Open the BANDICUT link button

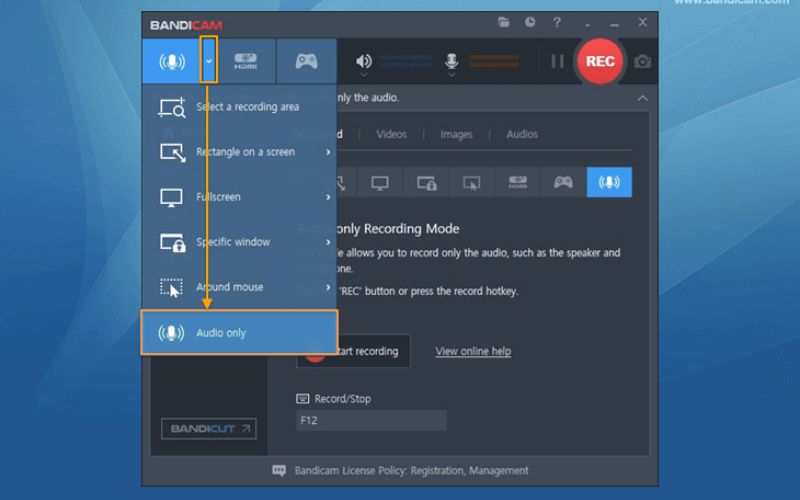(209, 429)
